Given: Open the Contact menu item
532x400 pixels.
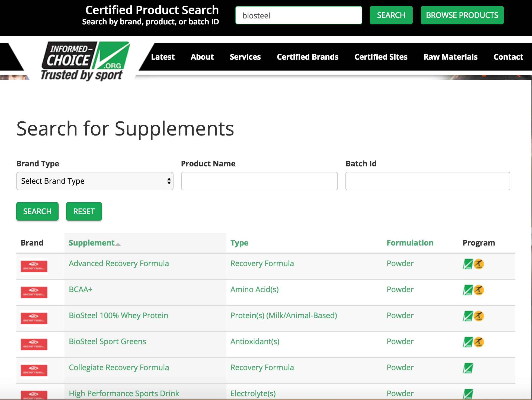Looking at the screenshot, I should pos(508,57).
